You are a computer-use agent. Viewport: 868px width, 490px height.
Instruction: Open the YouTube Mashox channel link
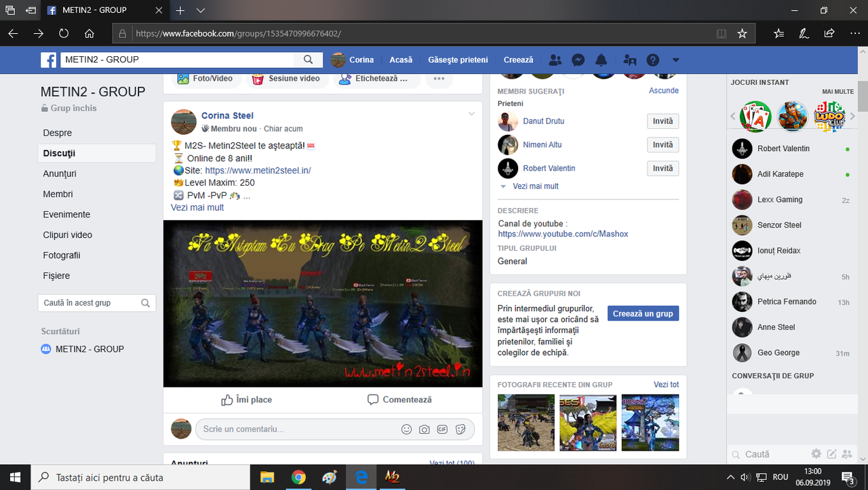563,234
